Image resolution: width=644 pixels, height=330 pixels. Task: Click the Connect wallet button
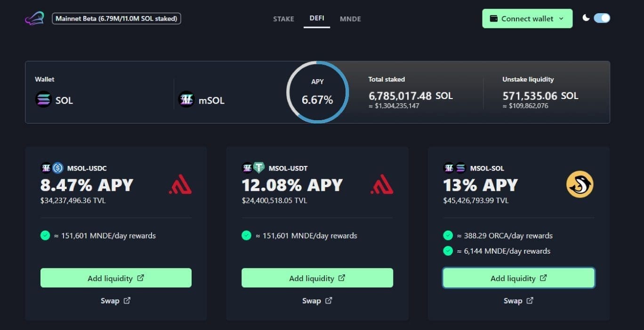[x=527, y=18]
